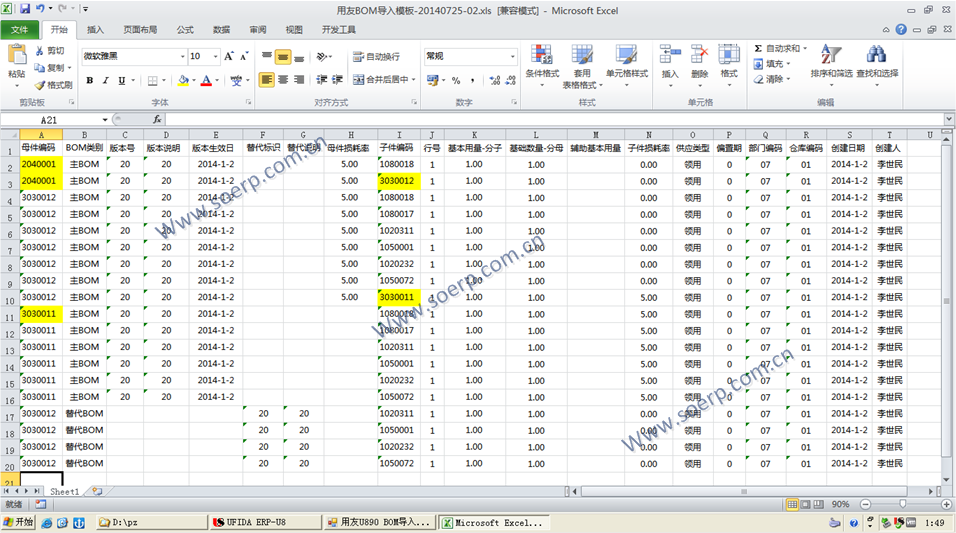Click center horizontal alignment icon
The image size is (956, 533).
pyautogui.click(x=283, y=80)
